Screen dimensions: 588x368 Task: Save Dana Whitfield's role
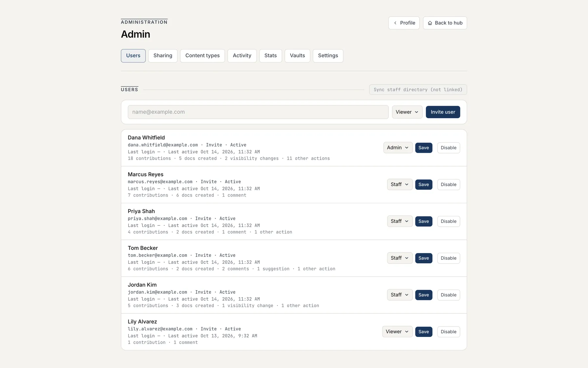(x=424, y=148)
